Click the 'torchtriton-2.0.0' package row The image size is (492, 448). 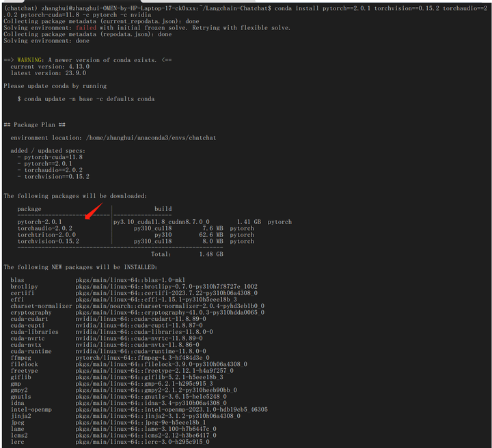[x=135, y=235]
